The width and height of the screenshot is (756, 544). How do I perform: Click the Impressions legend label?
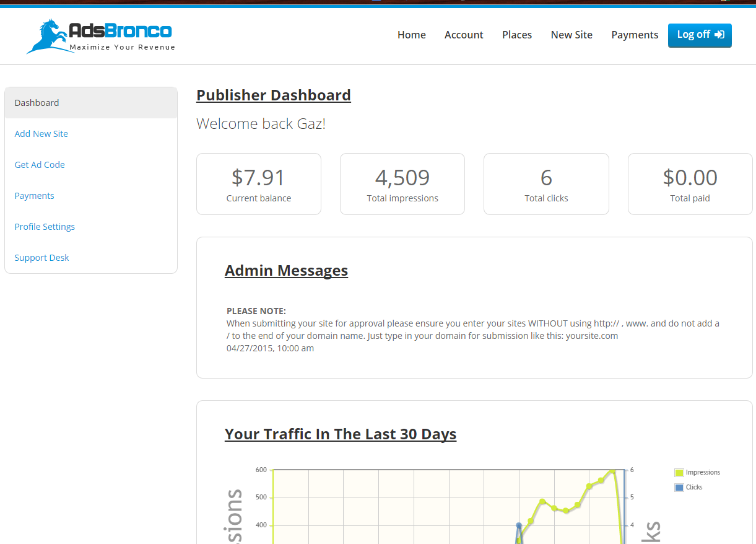pyautogui.click(x=703, y=472)
